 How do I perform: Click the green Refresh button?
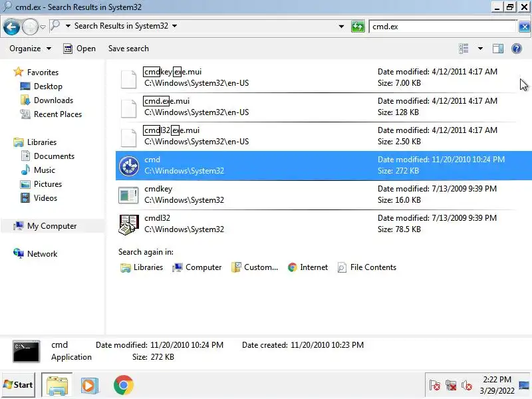point(358,27)
